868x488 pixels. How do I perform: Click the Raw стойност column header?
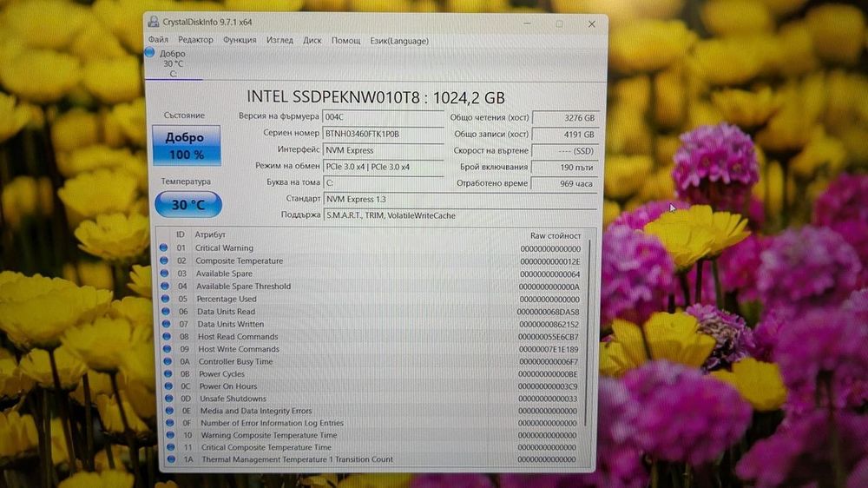click(x=556, y=235)
